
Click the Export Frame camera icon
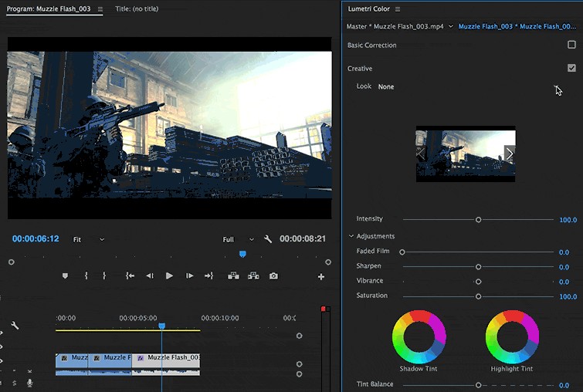273,275
